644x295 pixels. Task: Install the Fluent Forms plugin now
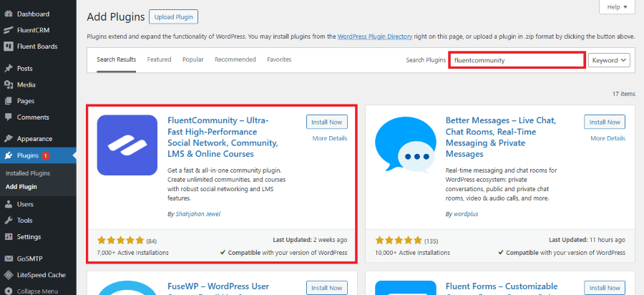click(x=605, y=288)
